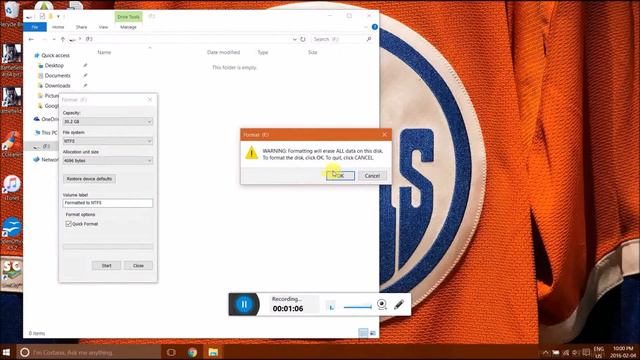Open the View ribbon tab
Screen dimensions: 640x360
click(103, 27)
